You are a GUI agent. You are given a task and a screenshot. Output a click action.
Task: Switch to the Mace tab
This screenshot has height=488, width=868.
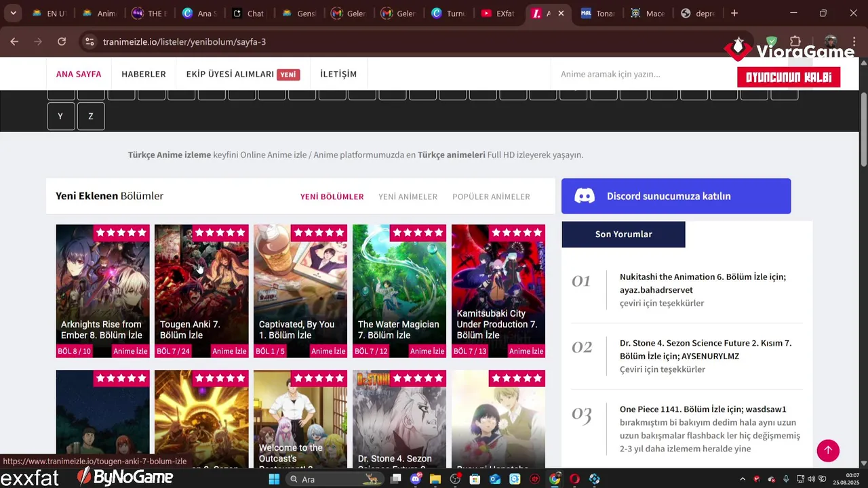pyautogui.click(x=648, y=14)
